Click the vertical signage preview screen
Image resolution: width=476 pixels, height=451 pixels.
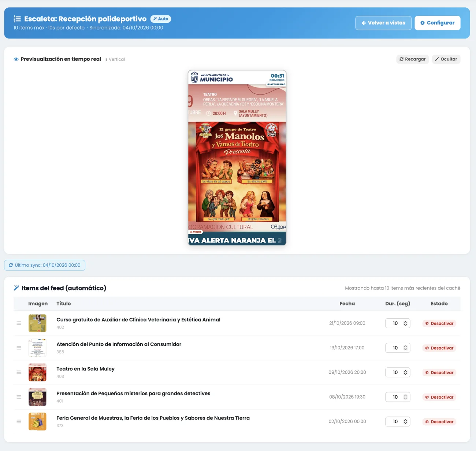(237, 158)
